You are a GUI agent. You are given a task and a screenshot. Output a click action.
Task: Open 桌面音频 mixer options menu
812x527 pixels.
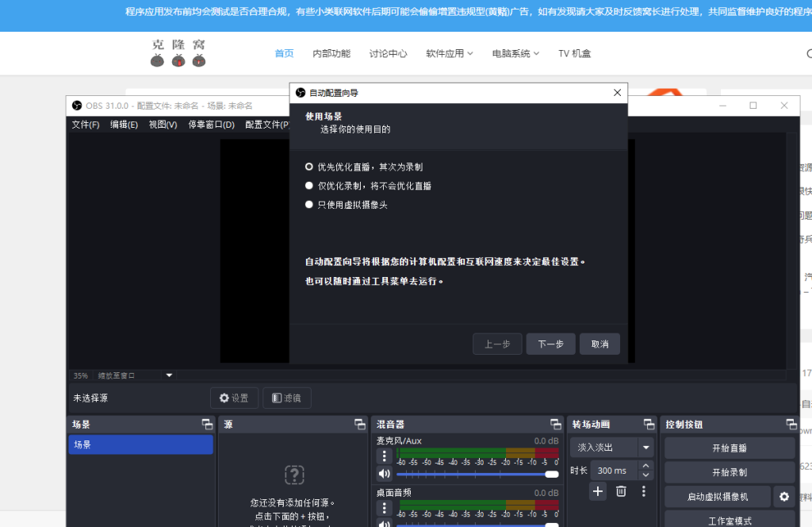click(385, 508)
